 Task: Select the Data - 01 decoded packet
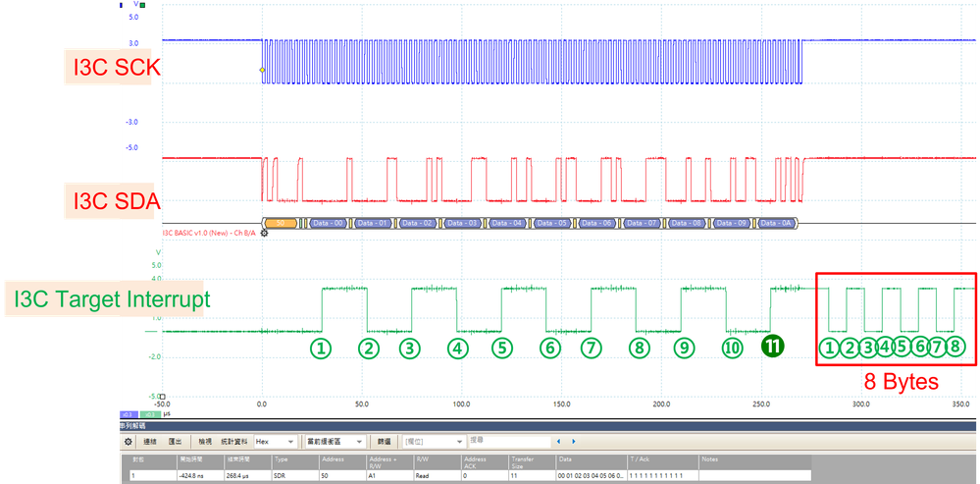pos(374,223)
